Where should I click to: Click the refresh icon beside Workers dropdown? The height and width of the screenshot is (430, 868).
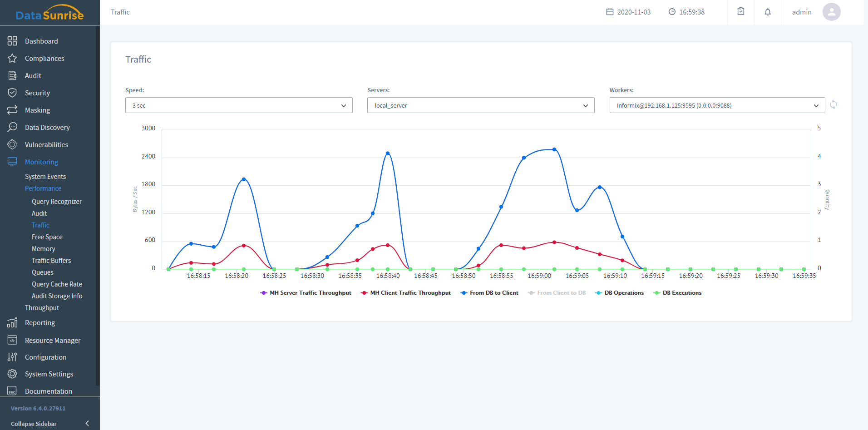tap(833, 105)
